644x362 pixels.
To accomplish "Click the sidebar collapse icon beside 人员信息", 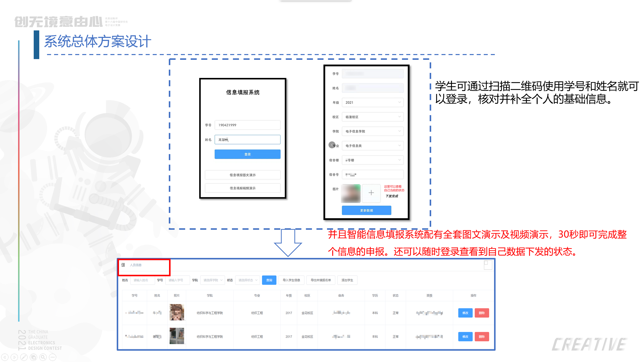I will 123,265.
